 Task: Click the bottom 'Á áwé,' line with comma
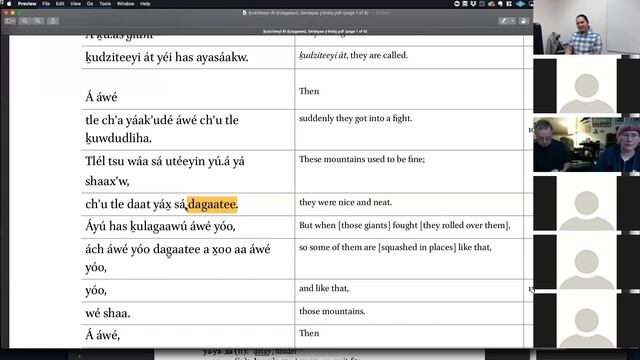[102, 336]
